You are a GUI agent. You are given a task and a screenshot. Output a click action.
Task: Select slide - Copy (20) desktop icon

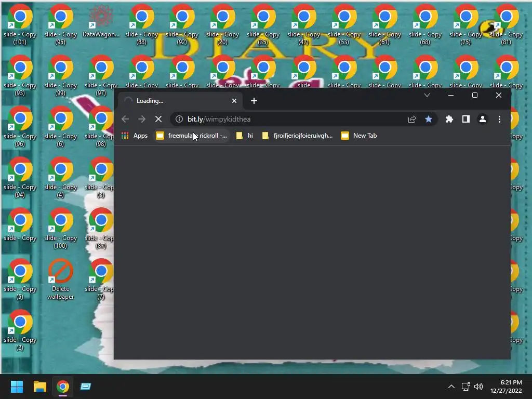click(x=222, y=25)
